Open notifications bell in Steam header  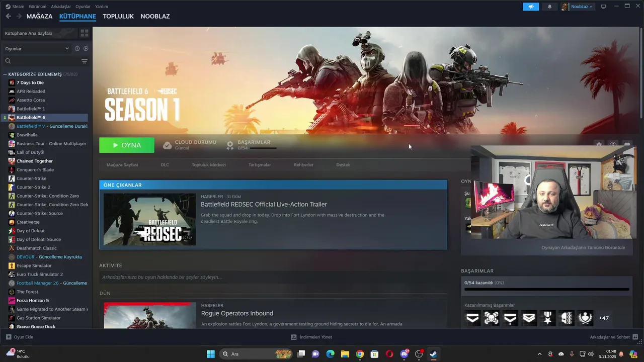(x=549, y=7)
